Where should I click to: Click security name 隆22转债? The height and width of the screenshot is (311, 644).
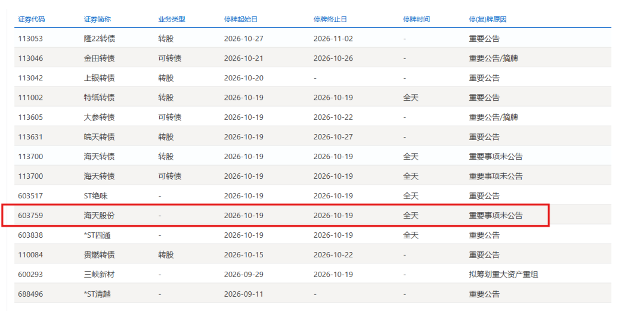(x=100, y=39)
